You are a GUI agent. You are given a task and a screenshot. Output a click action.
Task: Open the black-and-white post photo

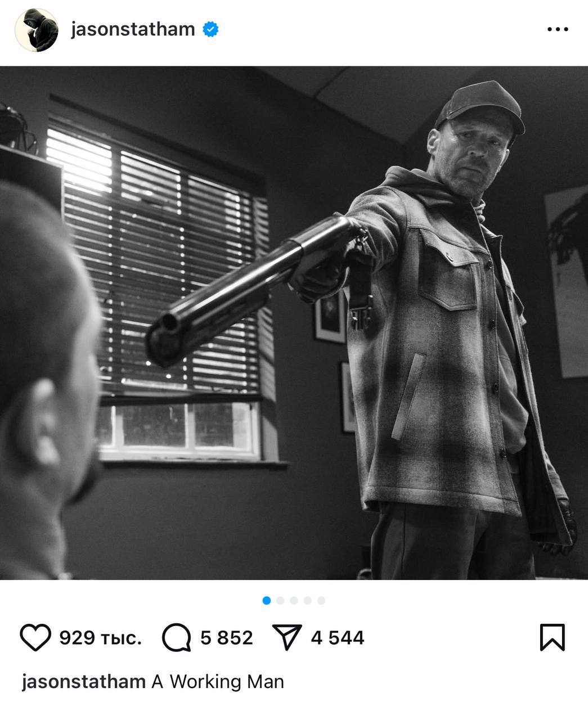(x=294, y=323)
